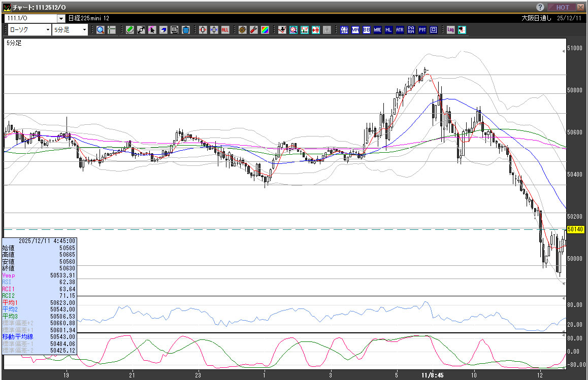Image resolution: width=588 pixels, height=380 pixels.
Task: Click the magnifier zoom icon in toolbar
Action: click(x=101, y=30)
